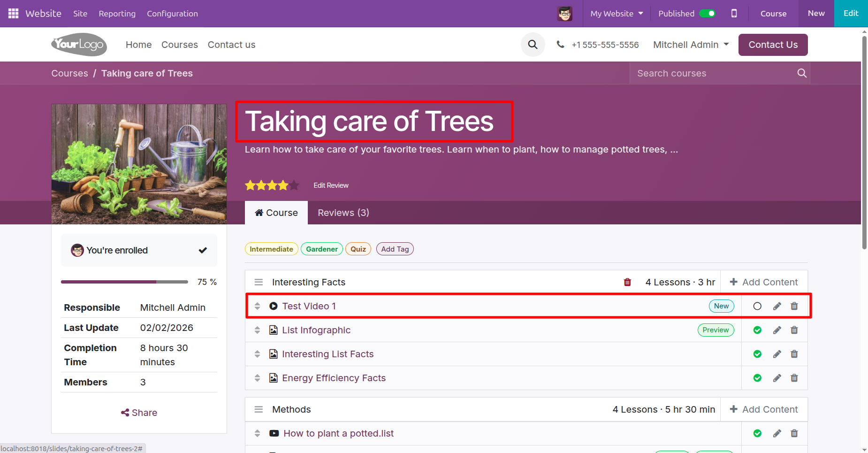Image resolution: width=868 pixels, height=453 pixels.
Task: Click the Interesting List Facts sort handle
Action: (x=257, y=354)
